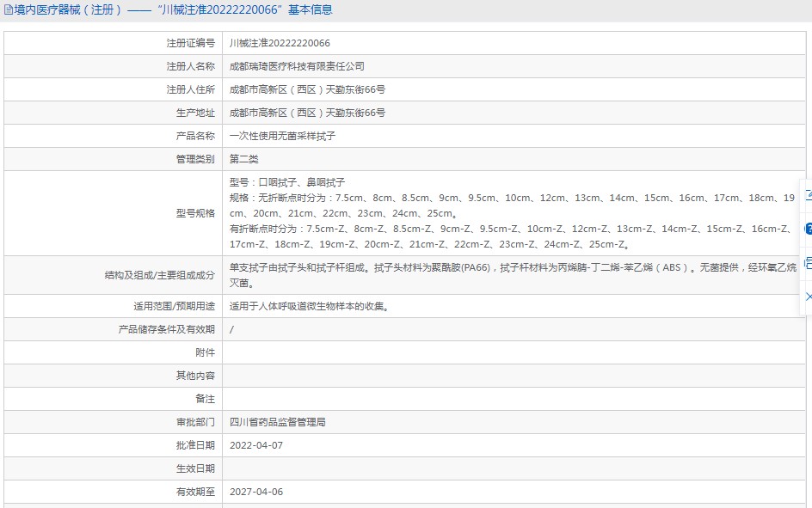Select approving department 四川省药品监督管理局

(x=278, y=422)
